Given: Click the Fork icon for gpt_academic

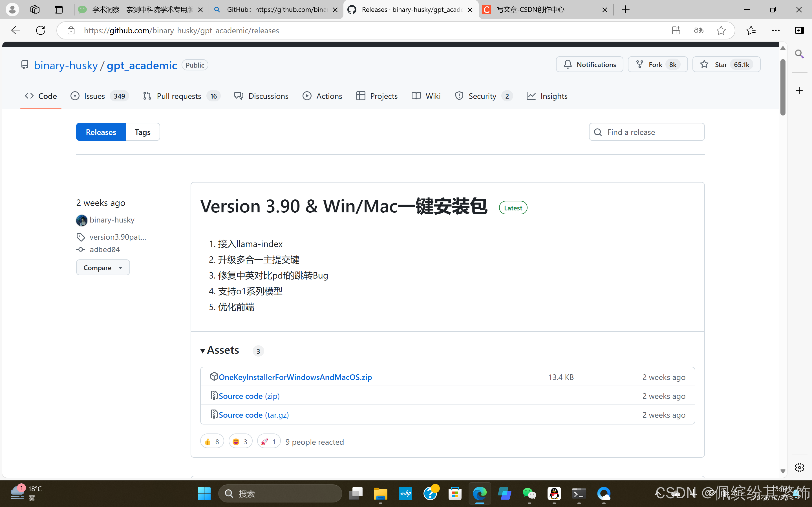Looking at the screenshot, I should (x=639, y=64).
